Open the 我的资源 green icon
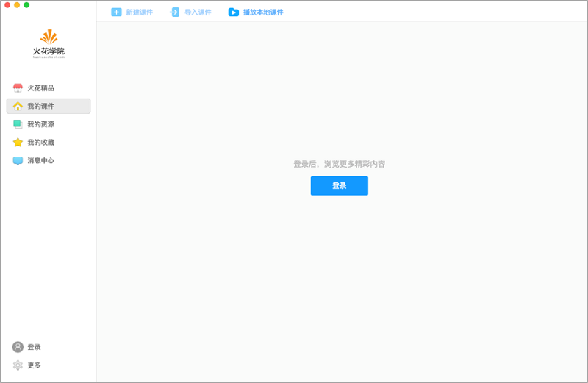 coord(18,124)
